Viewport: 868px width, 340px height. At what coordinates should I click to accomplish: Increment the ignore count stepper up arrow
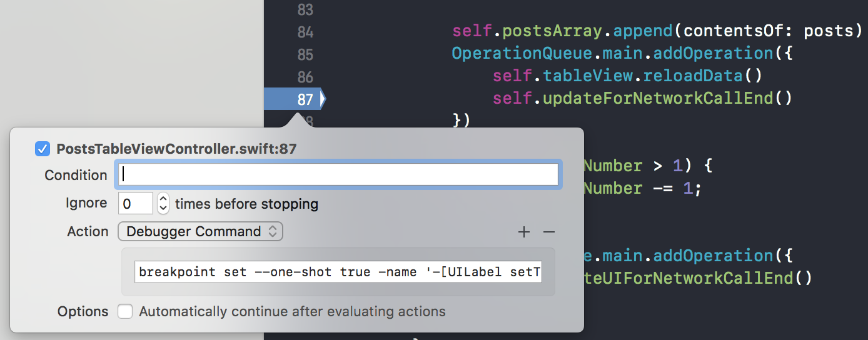click(163, 199)
